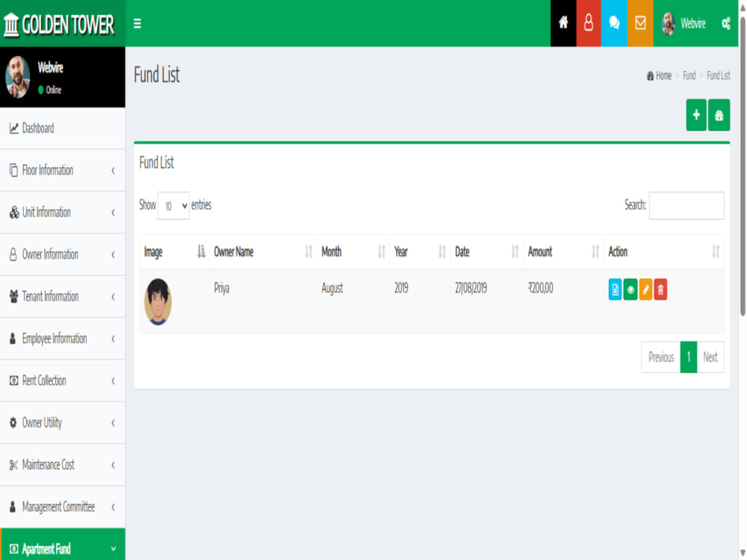Viewport: 747px width, 560px height.
Task: Expand Employee Information menu
Action: [x=63, y=338]
